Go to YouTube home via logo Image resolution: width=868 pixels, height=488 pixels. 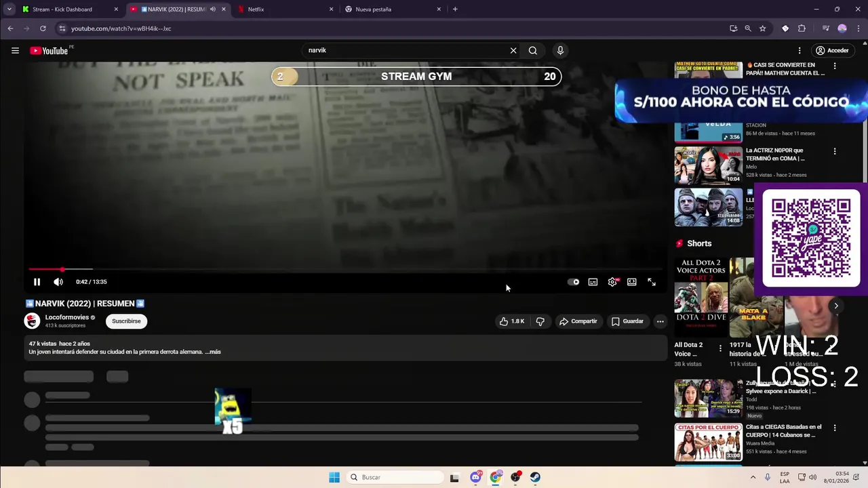click(49, 51)
